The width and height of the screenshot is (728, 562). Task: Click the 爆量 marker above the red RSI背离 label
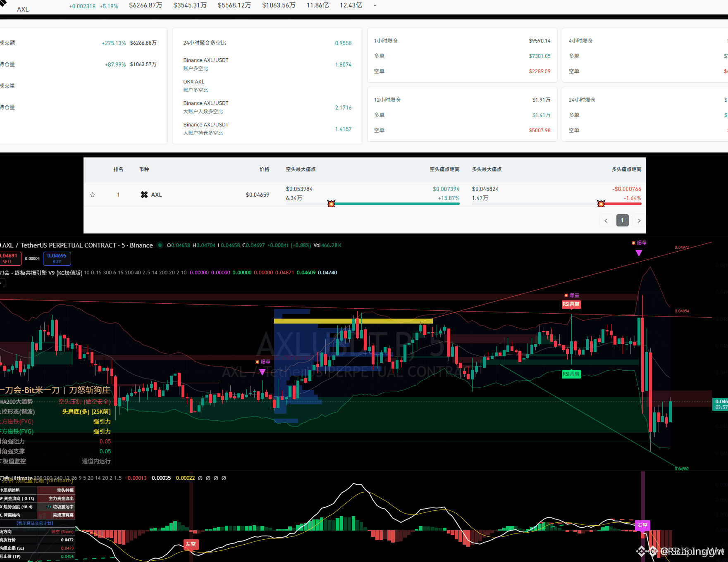click(x=572, y=295)
